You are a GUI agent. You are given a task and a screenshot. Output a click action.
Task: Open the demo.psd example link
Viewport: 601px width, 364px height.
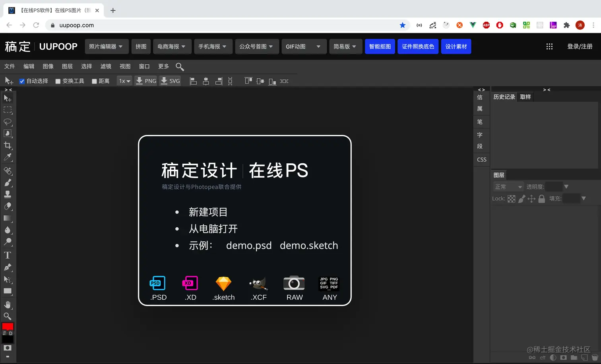click(x=249, y=246)
